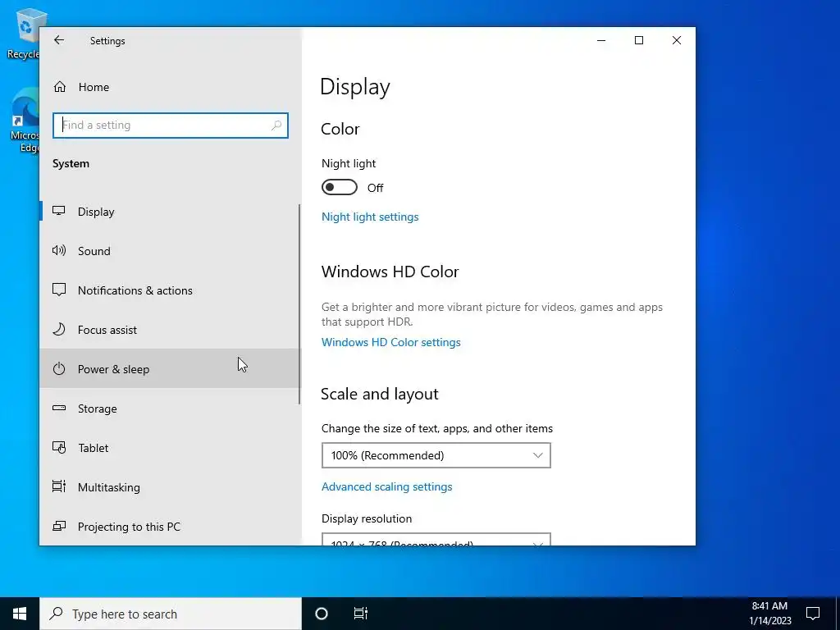Minimize the Settings window
Viewport: 840px width, 630px height.
601,41
